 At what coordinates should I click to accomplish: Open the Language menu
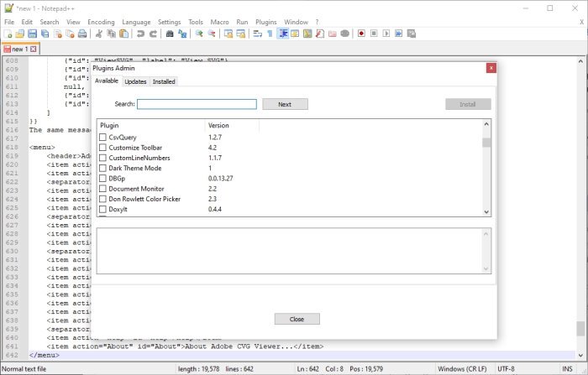tap(136, 22)
